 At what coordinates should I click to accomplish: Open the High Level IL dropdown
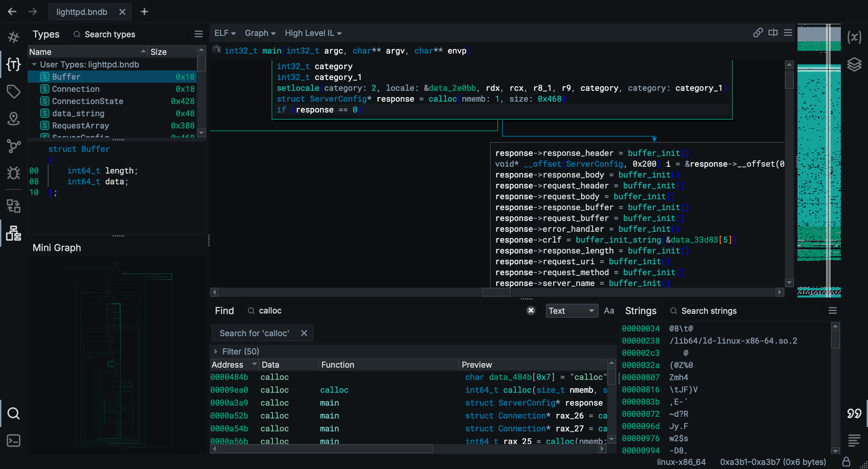click(x=313, y=33)
